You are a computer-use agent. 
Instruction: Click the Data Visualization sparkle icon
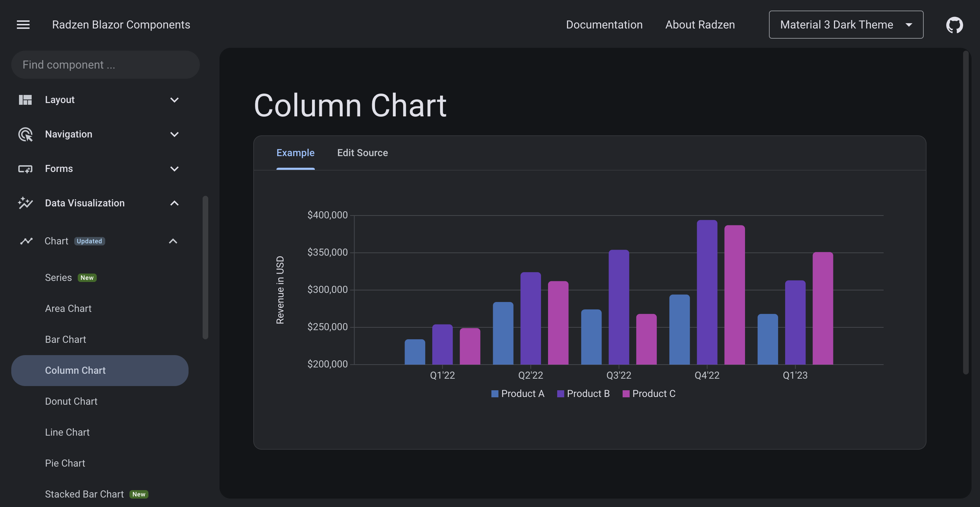coord(25,203)
